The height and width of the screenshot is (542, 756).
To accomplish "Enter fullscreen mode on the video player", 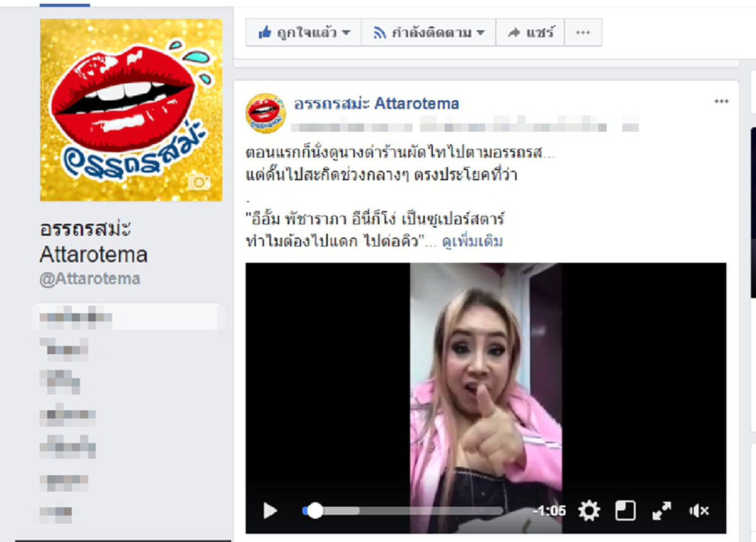I will pos(661,511).
